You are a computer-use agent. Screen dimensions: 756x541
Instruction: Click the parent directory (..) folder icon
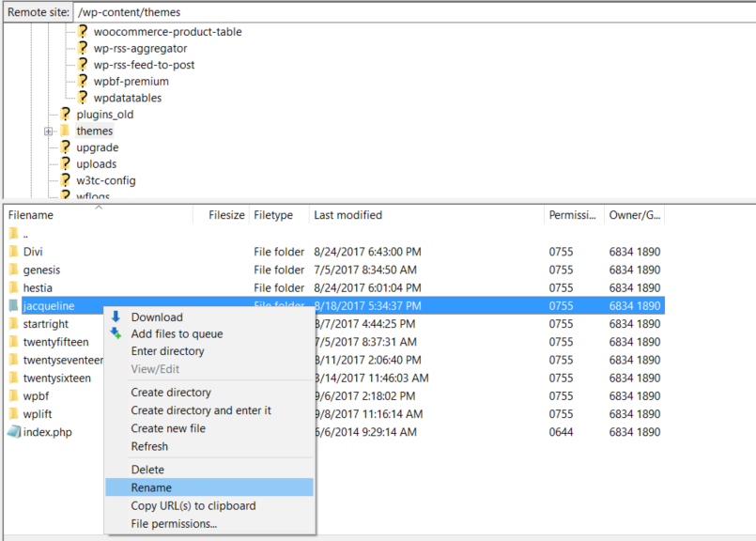pyautogui.click(x=13, y=233)
